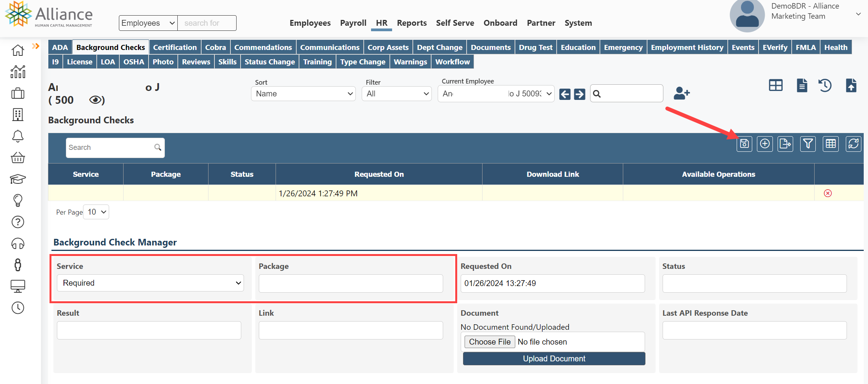
Task: Open the shopping basket sidebar icon
Action: [18, 158]
